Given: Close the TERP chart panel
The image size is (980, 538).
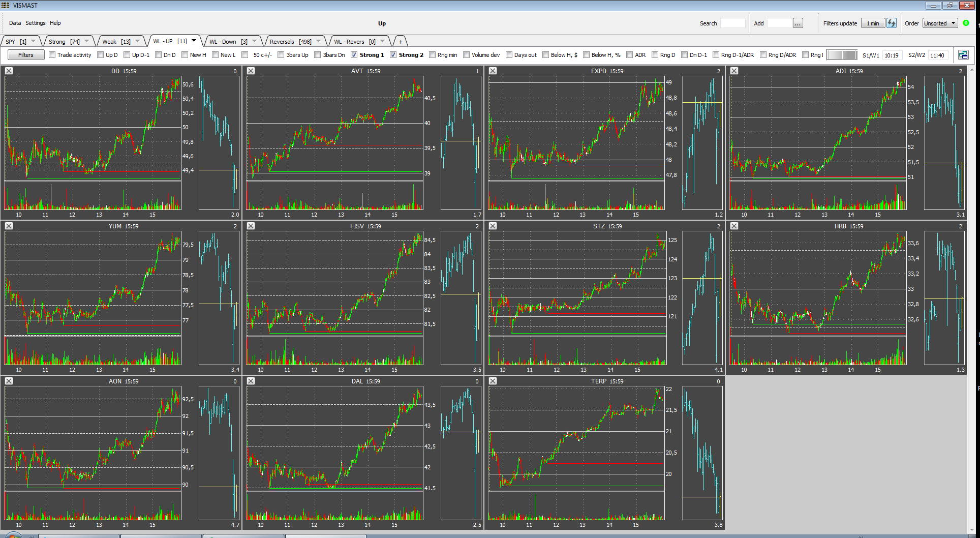Looking at the screenshot, I should tap(493, 381).
